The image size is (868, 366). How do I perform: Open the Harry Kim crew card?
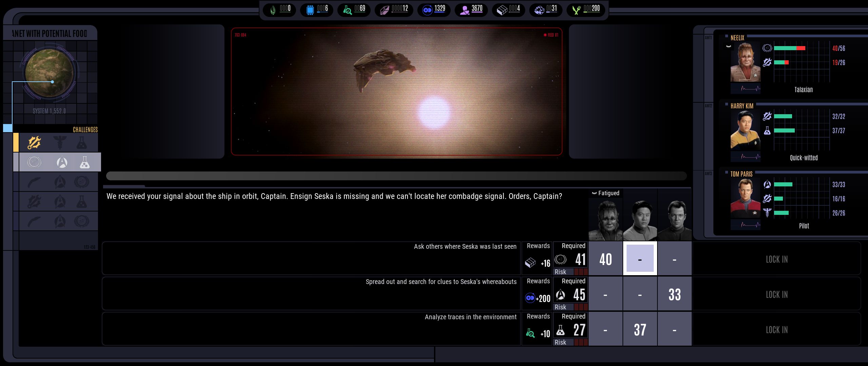tap(745, 130)
